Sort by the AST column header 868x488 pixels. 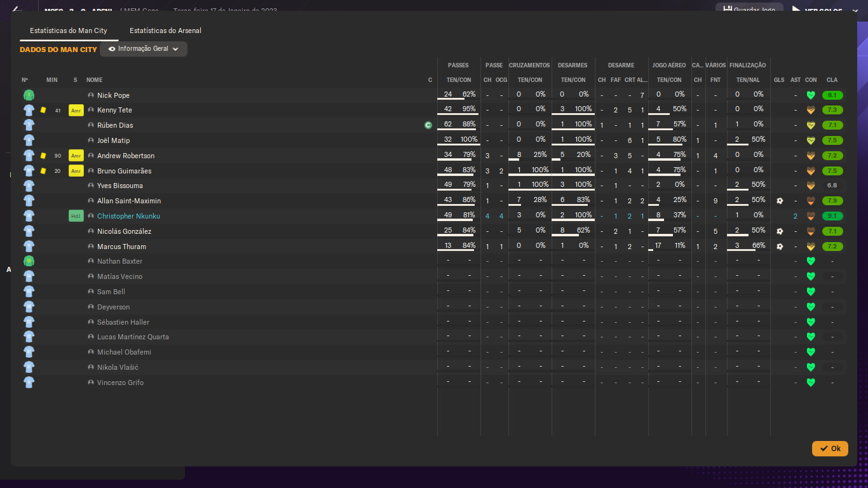(x=796, y=80)
